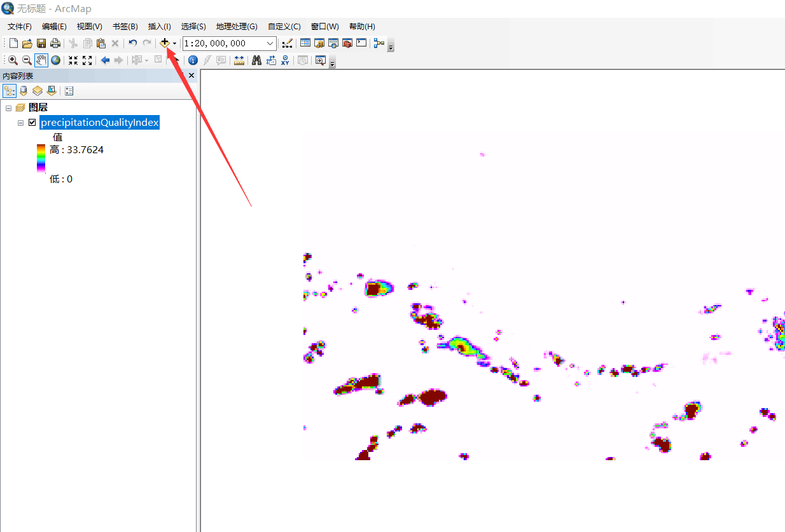The height and width of the screenshot is (532, 785).
Task: Click the 高 : 33.7624 legend value
Action: (76, 150)
